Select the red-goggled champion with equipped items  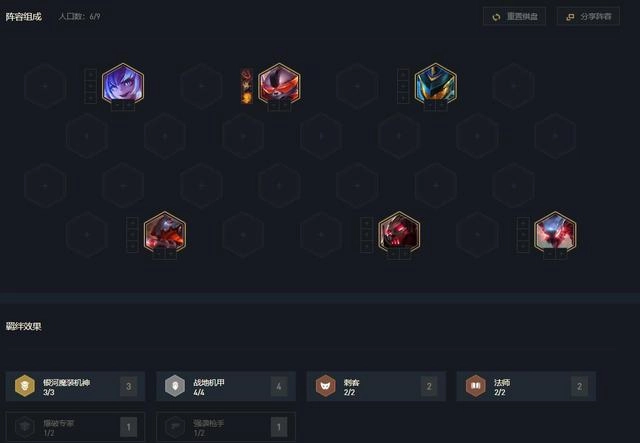279,84
